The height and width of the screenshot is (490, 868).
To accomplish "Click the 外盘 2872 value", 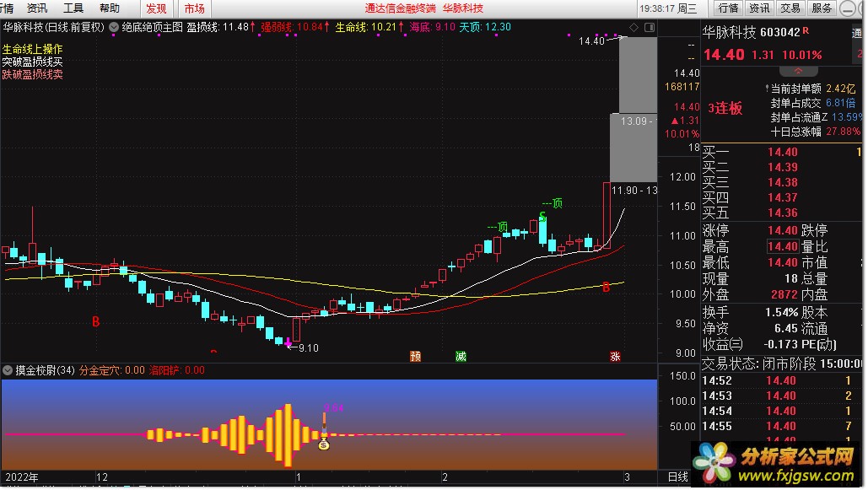I will [x=784, y=294].
